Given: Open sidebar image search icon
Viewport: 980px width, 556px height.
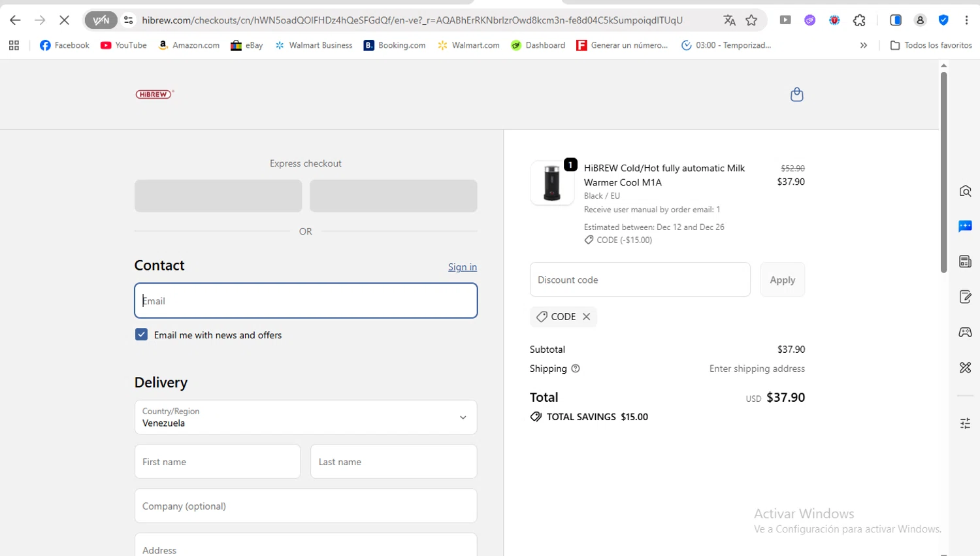Looking at the screenshot, I should pos(965,191).
